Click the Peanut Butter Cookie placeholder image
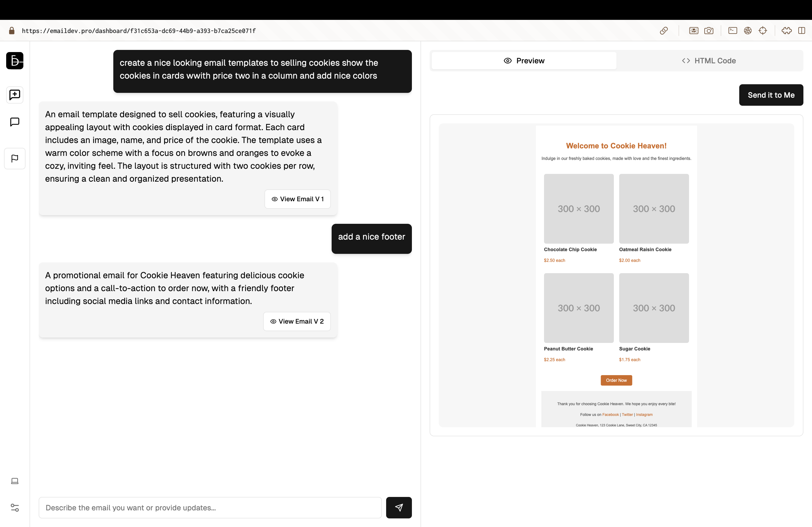 point(579,308)
